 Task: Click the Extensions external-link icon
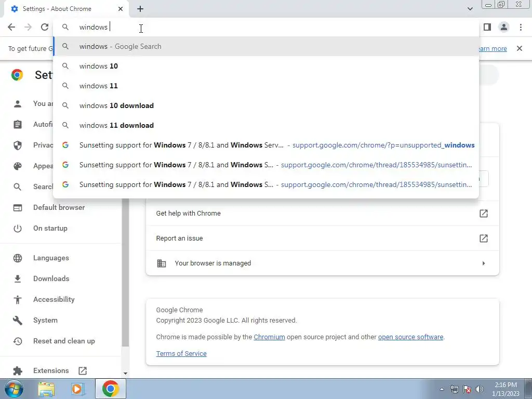click(x=83, y=370)
